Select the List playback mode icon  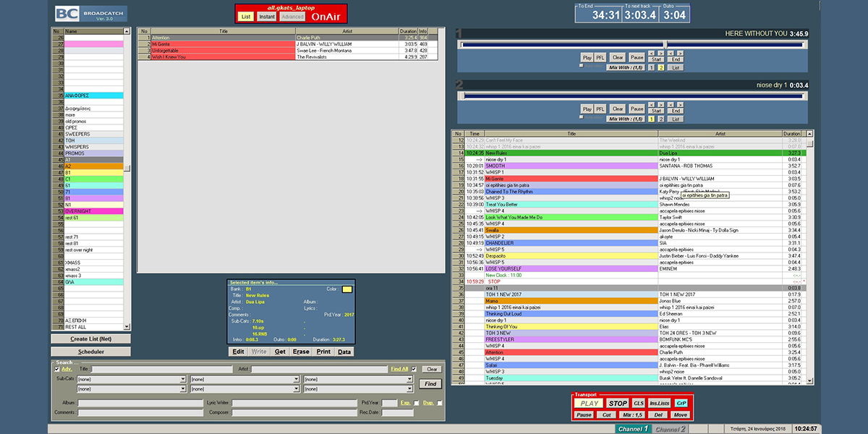(x=246, y=15)
